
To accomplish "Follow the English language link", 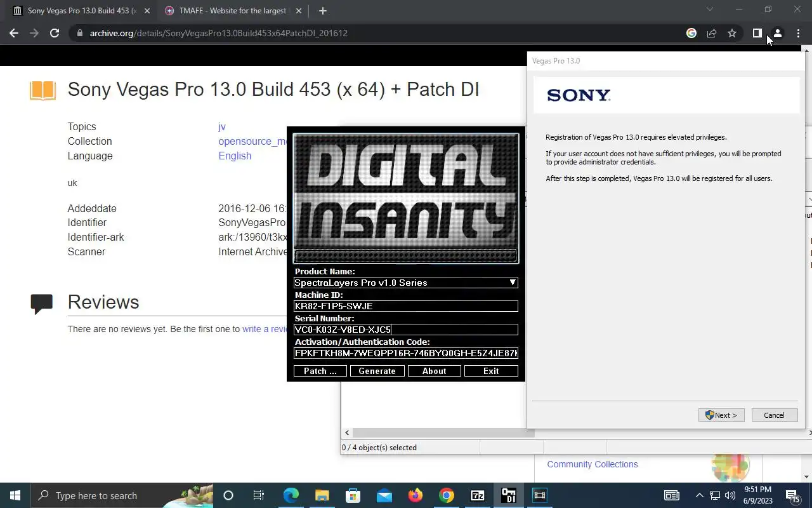I will [x=235, y=156].
